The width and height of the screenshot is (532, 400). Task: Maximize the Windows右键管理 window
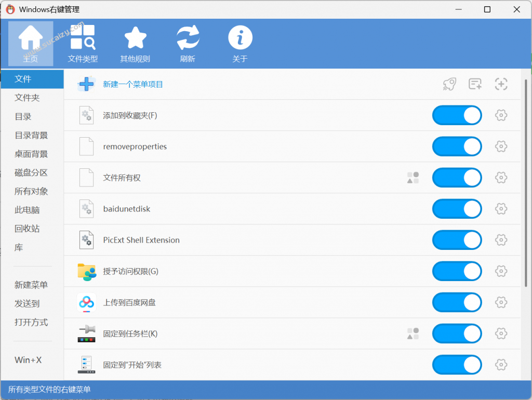[x=487, y=9]
